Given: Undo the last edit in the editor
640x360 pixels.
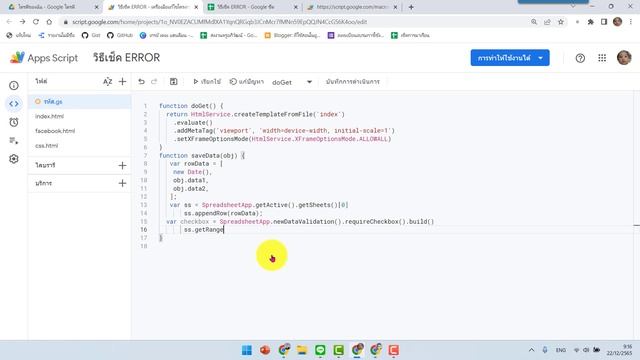Looking at the screenshot, I should pos(141,82).
